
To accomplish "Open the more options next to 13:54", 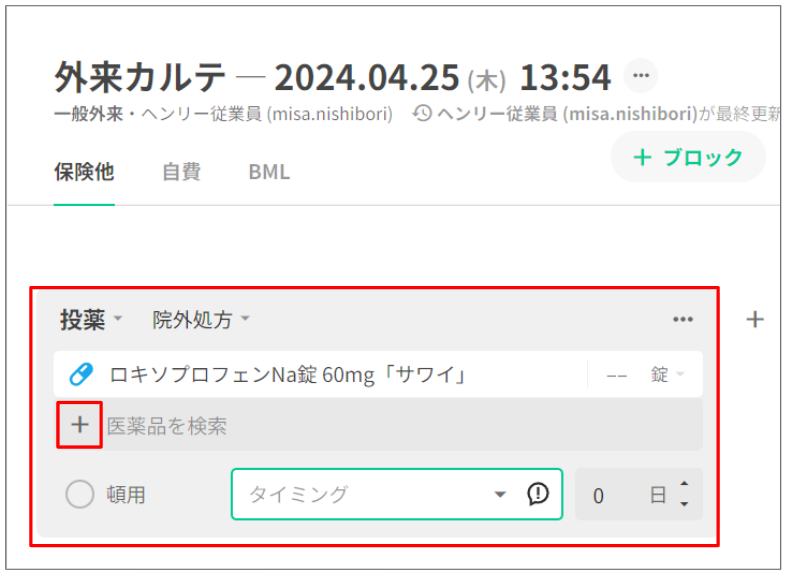I will 641,76.
